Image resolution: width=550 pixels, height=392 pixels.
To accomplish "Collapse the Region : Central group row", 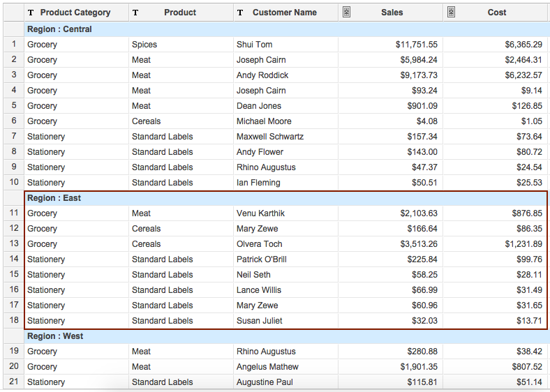I will 59,29.
